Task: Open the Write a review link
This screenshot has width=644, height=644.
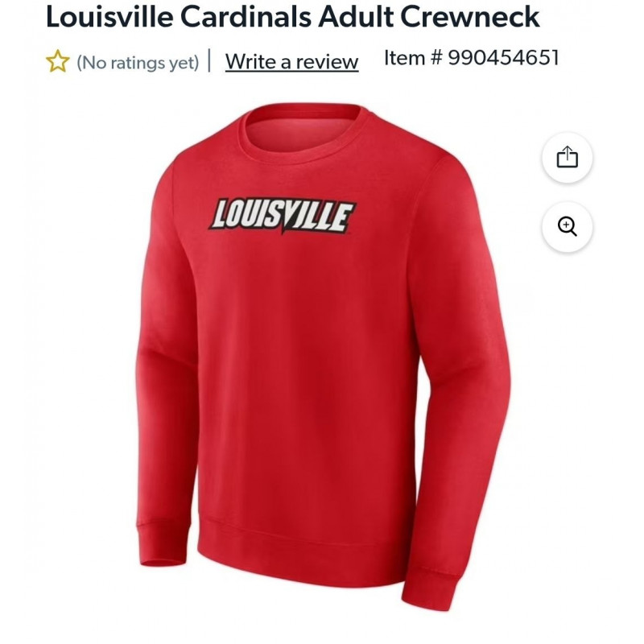Action: click(x=291, y=62)
